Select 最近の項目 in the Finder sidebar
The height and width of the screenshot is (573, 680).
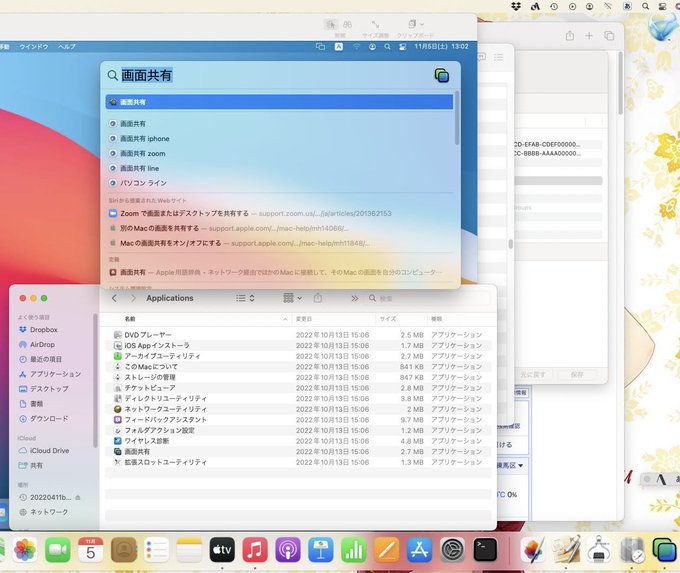41,359
